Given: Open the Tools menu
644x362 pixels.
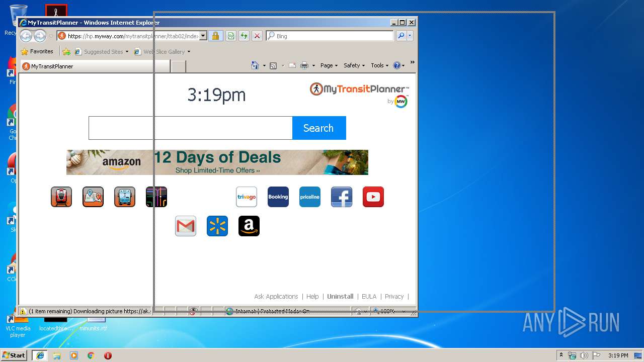Looking at the screenshot, I should 380,65.
